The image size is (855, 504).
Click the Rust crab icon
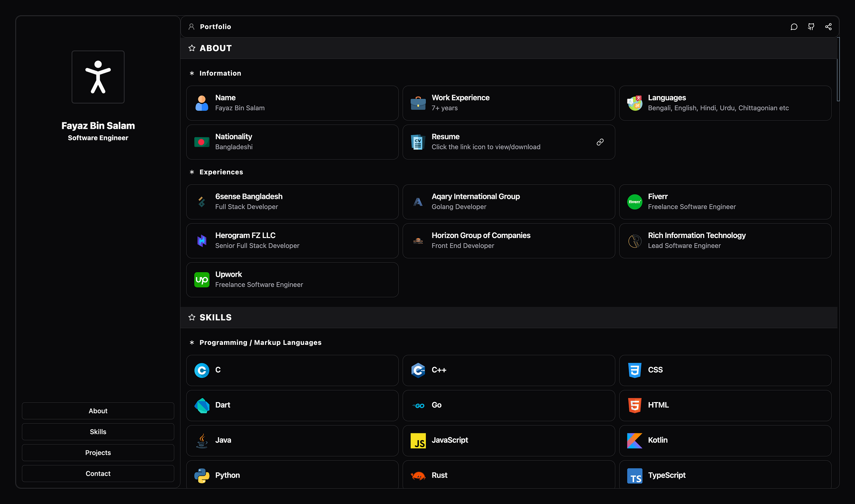tap(418, 476)
